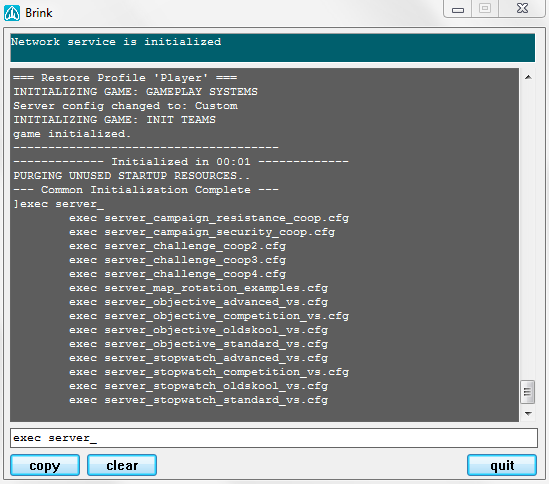
Task: Click the console command input field
Action: [274, 438]
